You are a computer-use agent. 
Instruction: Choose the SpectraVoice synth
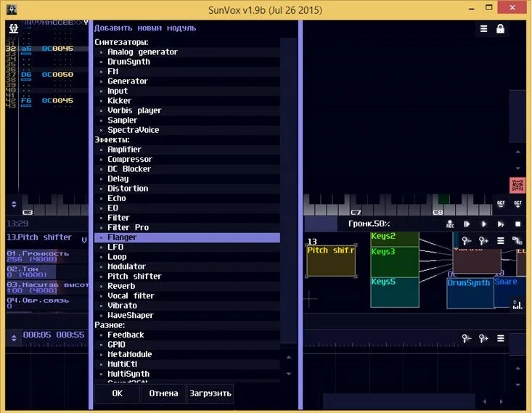click(x=187, y=130)
